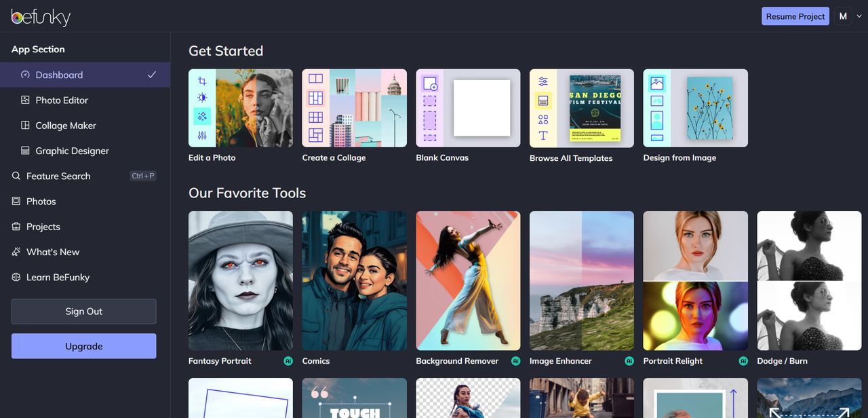Click the Ctrl+P shortcut badge

coord(143,176)
